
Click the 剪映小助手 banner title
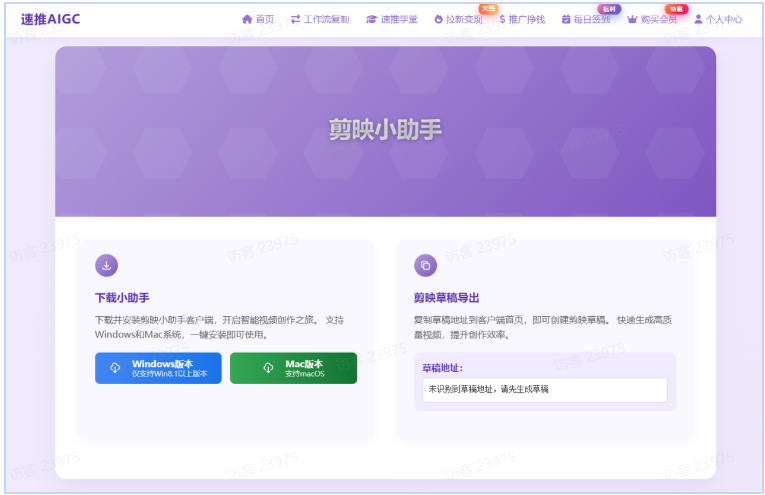click(385, 129)
